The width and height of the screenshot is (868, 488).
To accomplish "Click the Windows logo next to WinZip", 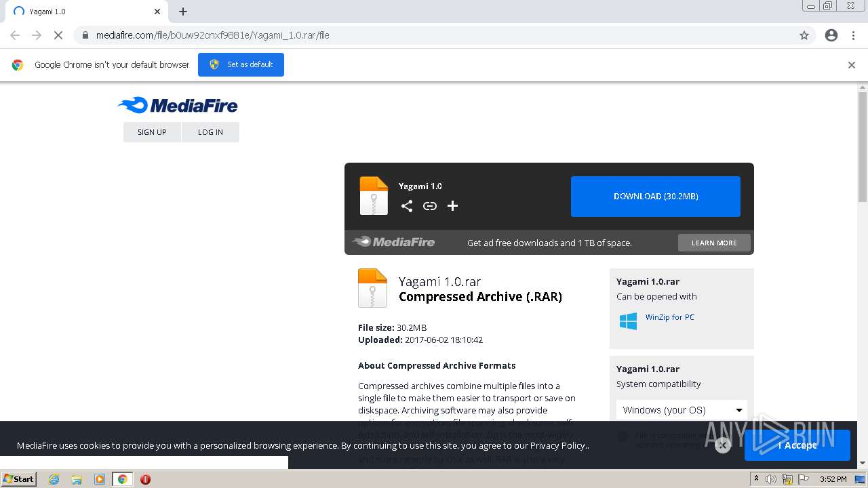I will click(x=628, y=321).
